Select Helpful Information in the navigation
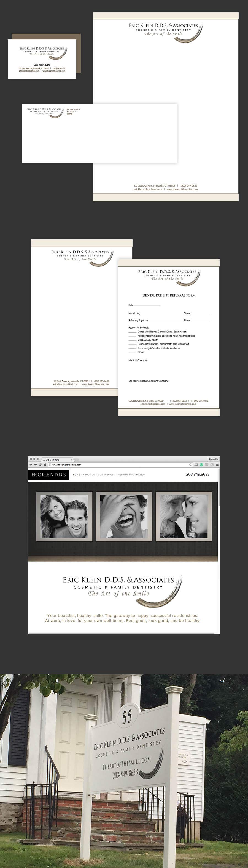Image resolution: width=248 pixels, height=868 pixels. pos(131,475)
